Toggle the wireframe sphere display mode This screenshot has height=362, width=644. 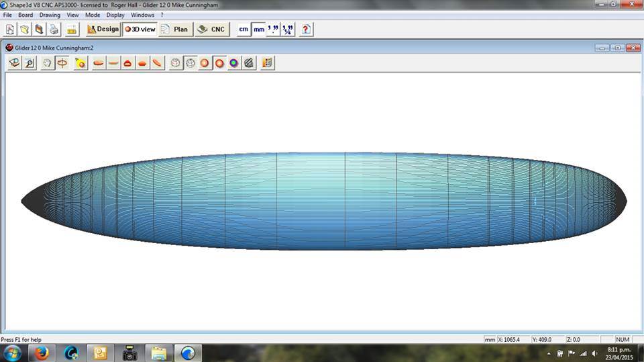pyautogui.click(x=191, y=63)
